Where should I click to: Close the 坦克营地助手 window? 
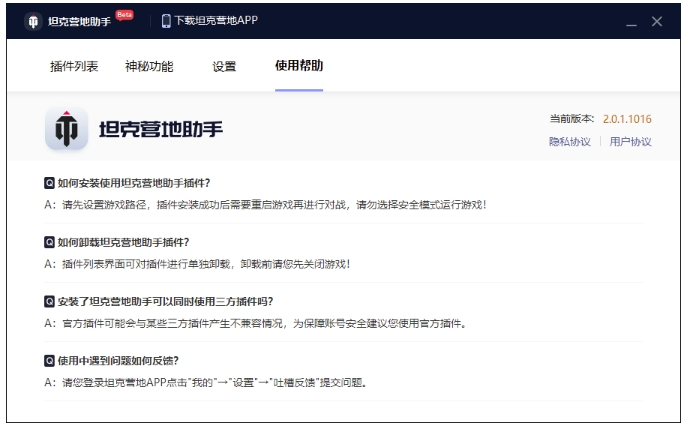point(657,21)
